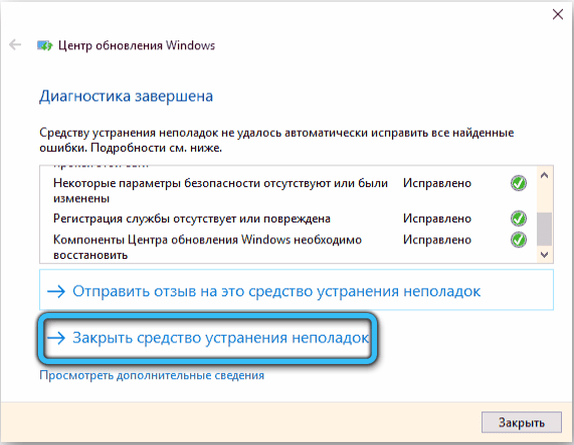Screen dimensions: 574x445
Task: Click the back arrow icon
Action: click(x=15, y=45)
